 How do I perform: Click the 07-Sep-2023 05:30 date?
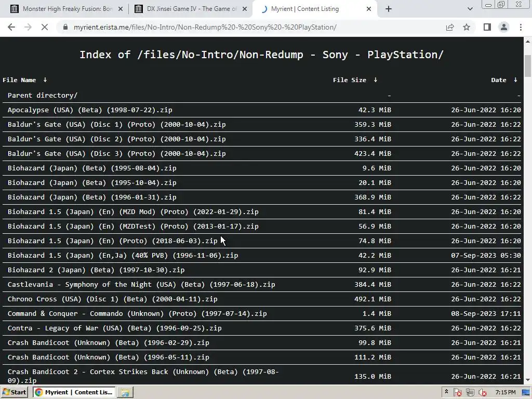point(486,256)
